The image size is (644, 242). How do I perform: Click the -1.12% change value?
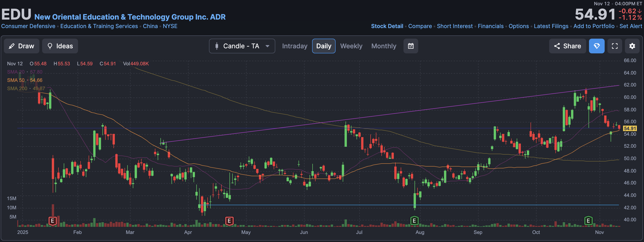pos(630,17)
